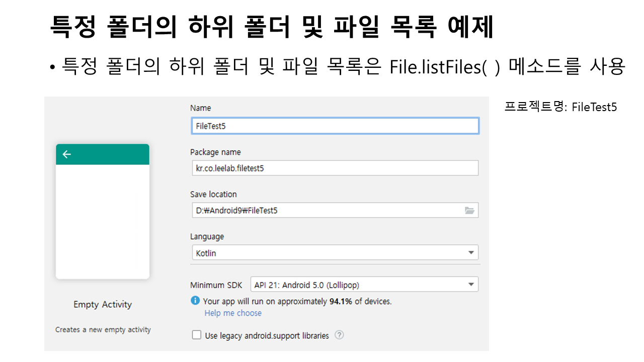Expand the Minimum SDK dropdown arrow

[471, 285]
